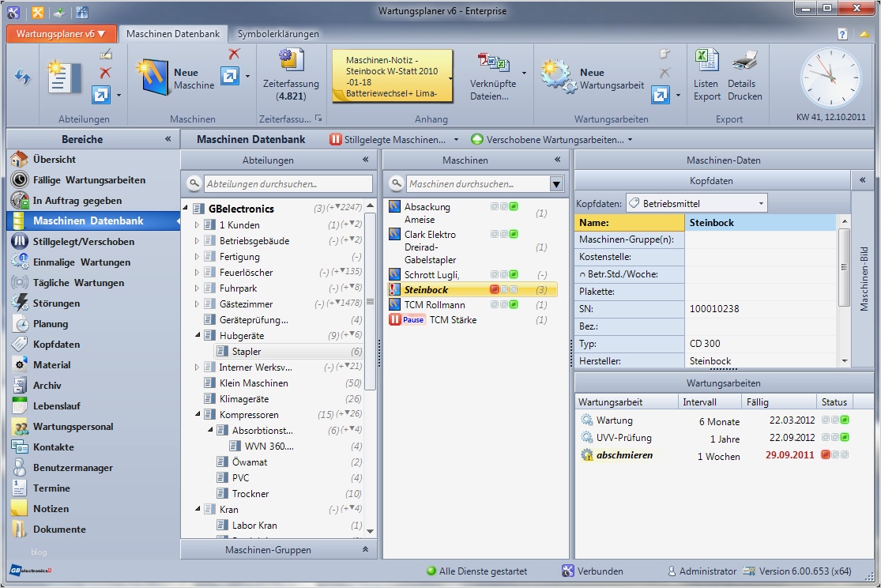Collapse the Kompressoren tree node
Screen dimensions: 881x588
[198, 415]
